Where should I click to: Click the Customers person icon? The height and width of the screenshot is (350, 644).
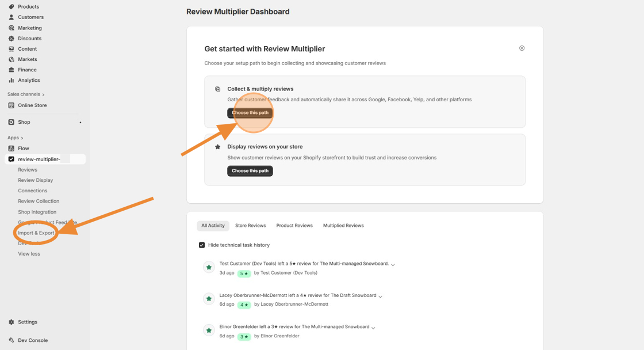[11, 17]
